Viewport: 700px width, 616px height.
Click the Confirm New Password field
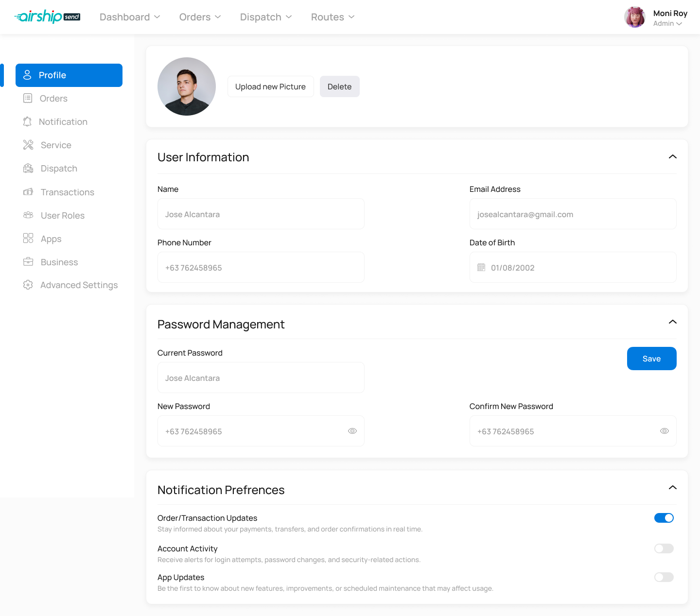573,431
